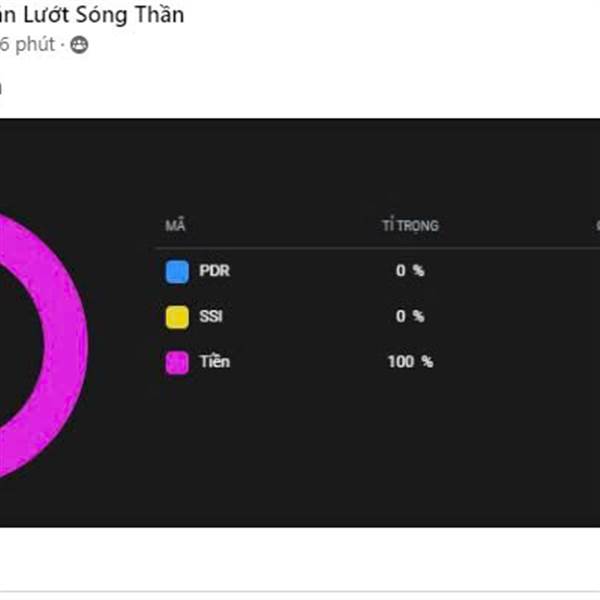Image resolution: width=600 pixels, height=600 pixels.
Task: Click the public audience globe icon
Action: coord(79,45)
